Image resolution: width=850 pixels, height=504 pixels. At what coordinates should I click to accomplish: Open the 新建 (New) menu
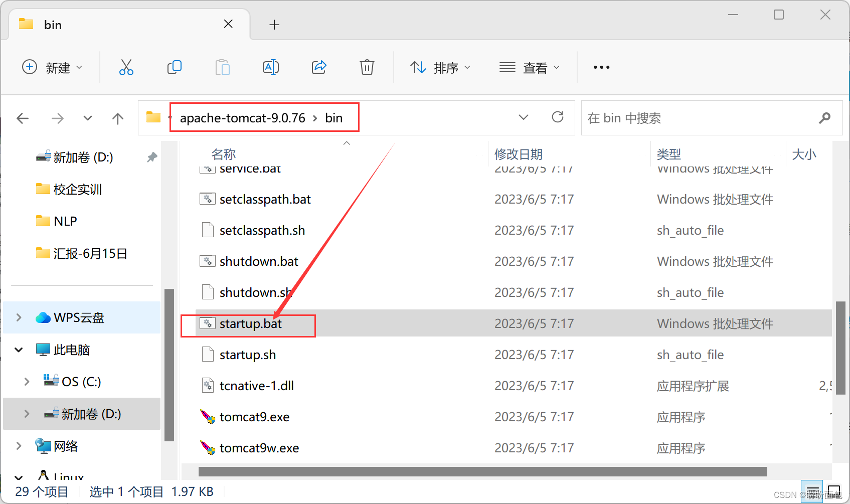52,67
